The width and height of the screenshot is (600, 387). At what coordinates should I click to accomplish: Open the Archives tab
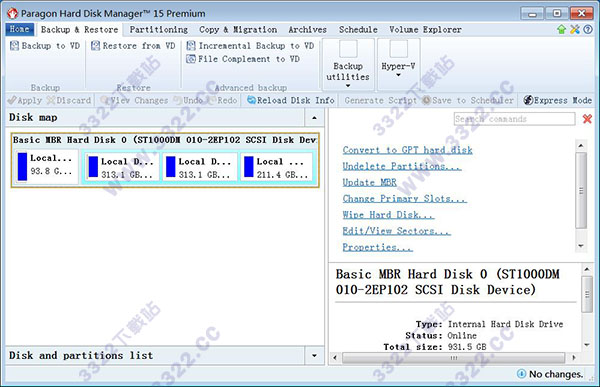(308, 29)
